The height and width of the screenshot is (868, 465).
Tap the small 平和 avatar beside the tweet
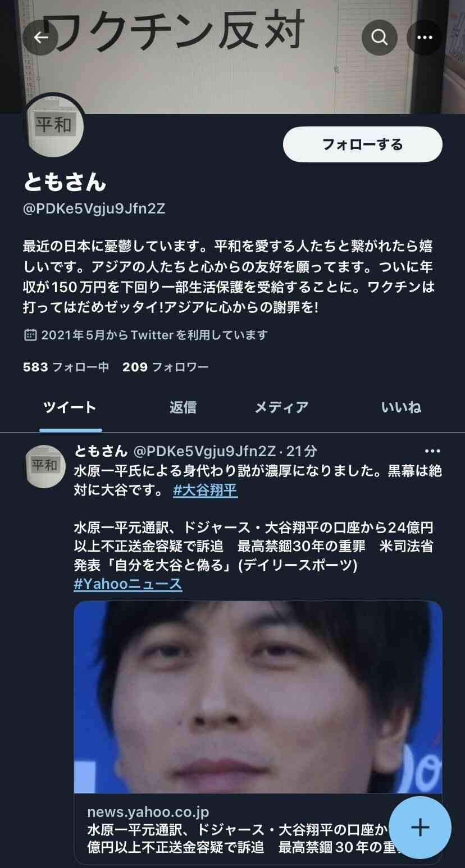pyautogui.click(x=44, y=466)
